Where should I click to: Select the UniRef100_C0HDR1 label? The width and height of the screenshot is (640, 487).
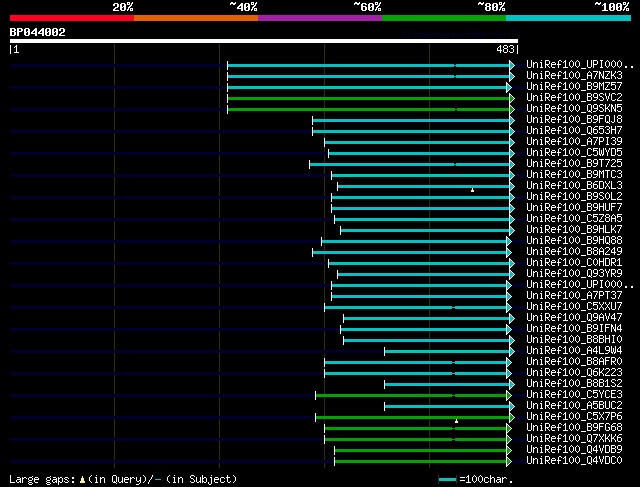574,263
